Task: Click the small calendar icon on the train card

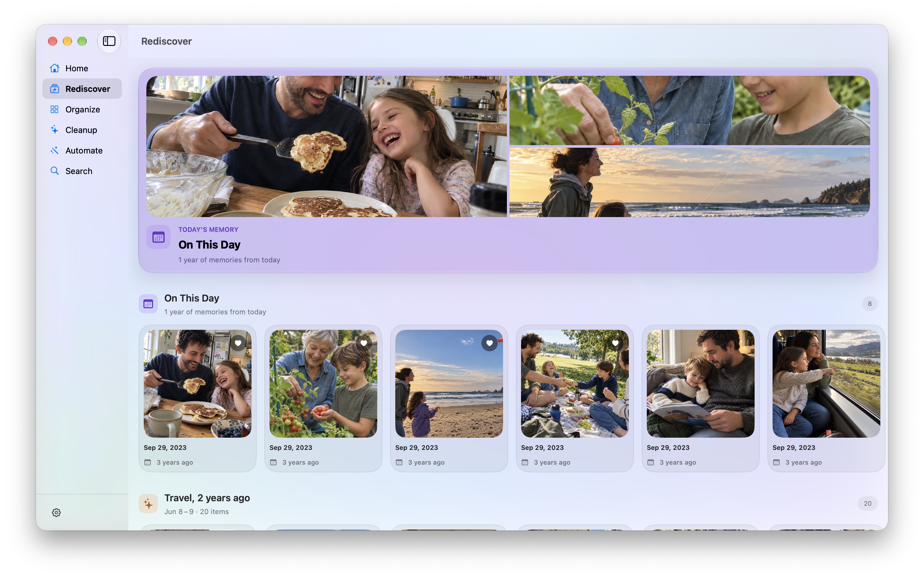Action: (777, 462)
